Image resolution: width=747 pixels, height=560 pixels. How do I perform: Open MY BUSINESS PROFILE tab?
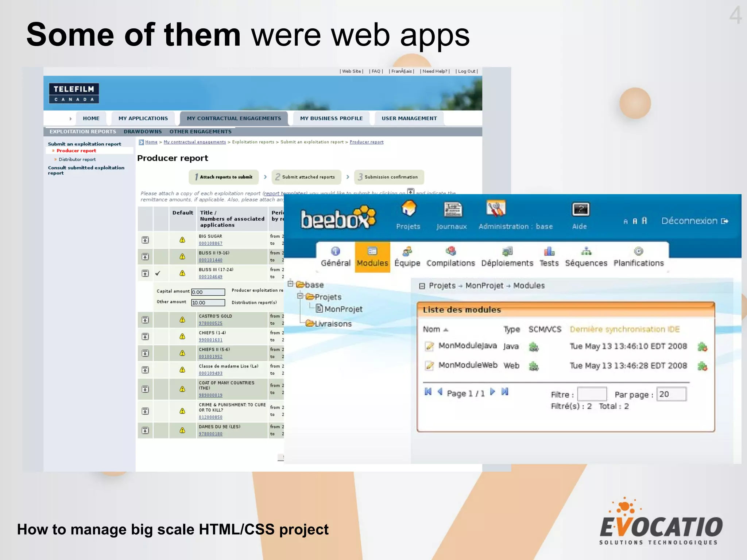click(331, 118)
